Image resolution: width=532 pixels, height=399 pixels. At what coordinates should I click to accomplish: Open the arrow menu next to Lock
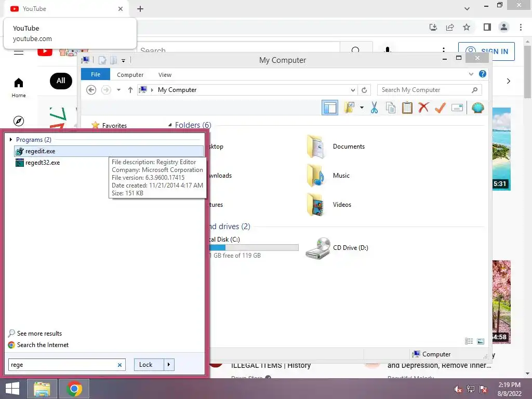pos(169,365)
